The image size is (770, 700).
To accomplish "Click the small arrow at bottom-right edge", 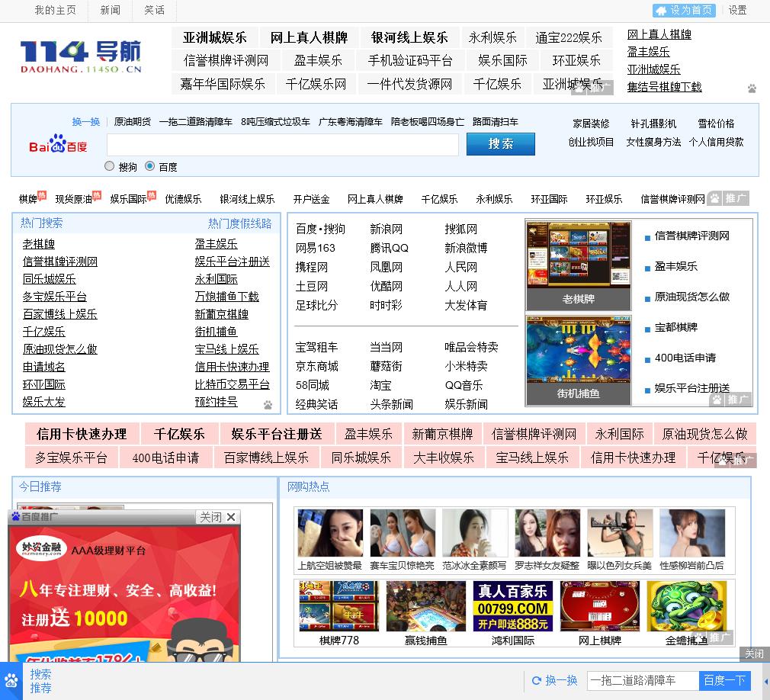I will tap(766, 681).
